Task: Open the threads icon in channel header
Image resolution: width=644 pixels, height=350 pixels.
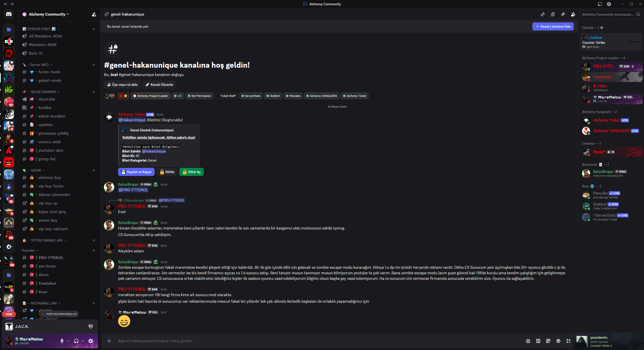Action: click(543, 14)
